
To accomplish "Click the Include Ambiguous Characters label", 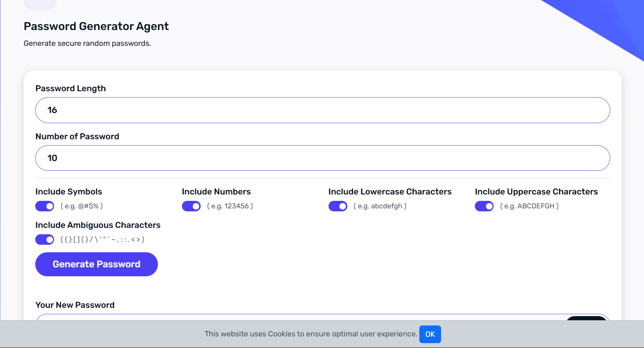I will pos(98,225).
